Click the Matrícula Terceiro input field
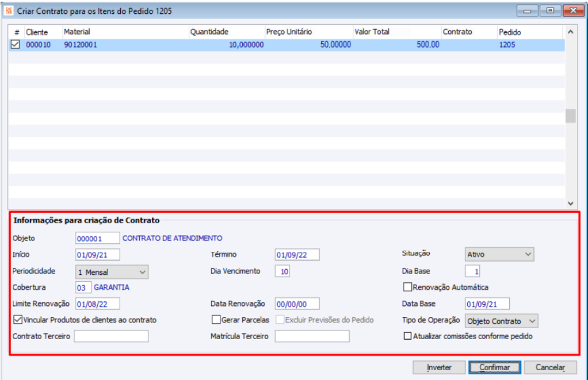This screenshot has height=380, width=588. click(312, 336)
